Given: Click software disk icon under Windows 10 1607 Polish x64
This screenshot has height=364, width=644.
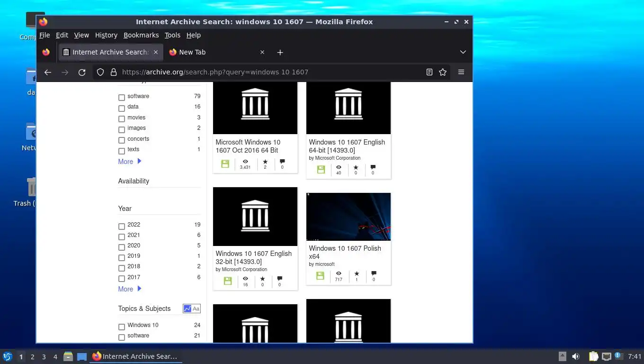Looking at the screenshot, I should coord(320,275).
